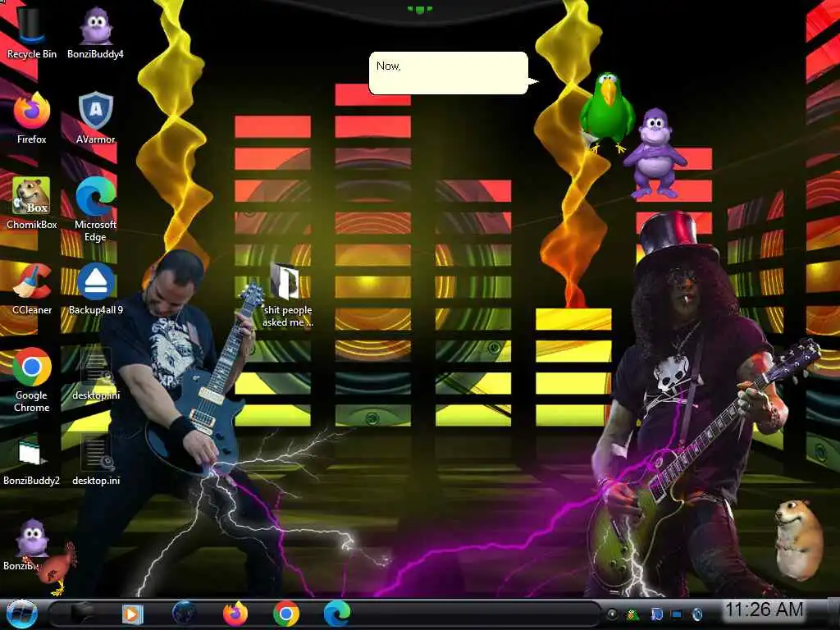Click the Windows Start orb

[x=21, y=614]
